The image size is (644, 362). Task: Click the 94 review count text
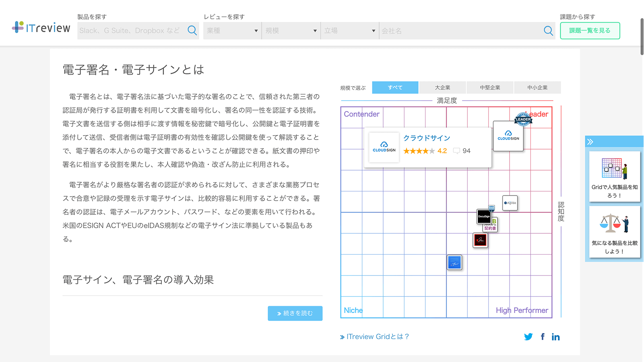(466, 151)
